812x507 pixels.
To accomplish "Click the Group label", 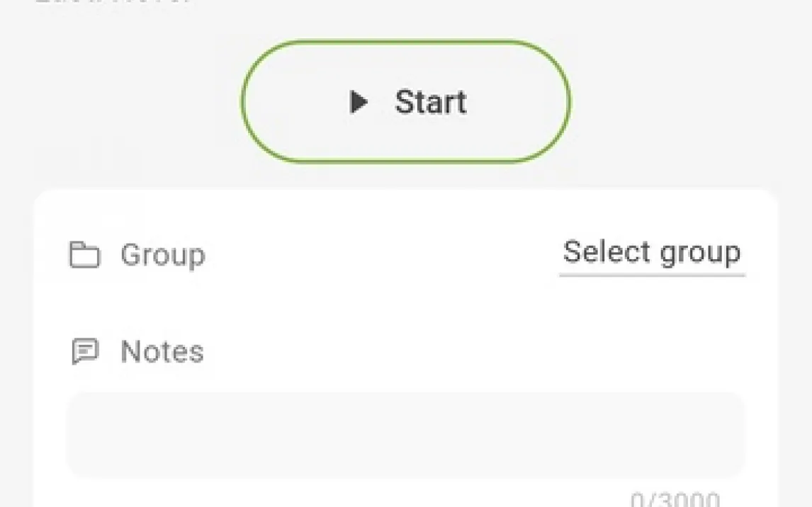I will pos(163,255).
